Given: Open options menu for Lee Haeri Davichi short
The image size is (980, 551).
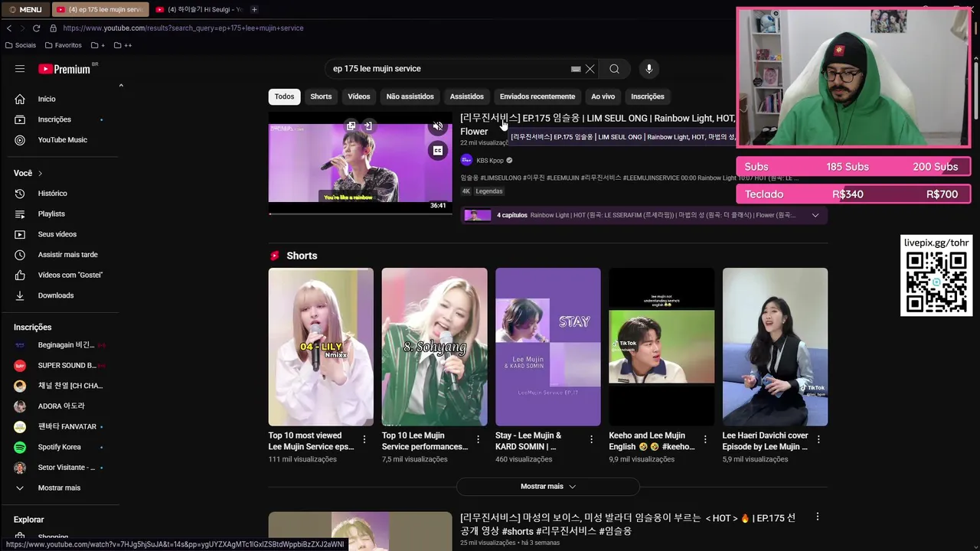Looking at the screenshot, I should (818, 439).
